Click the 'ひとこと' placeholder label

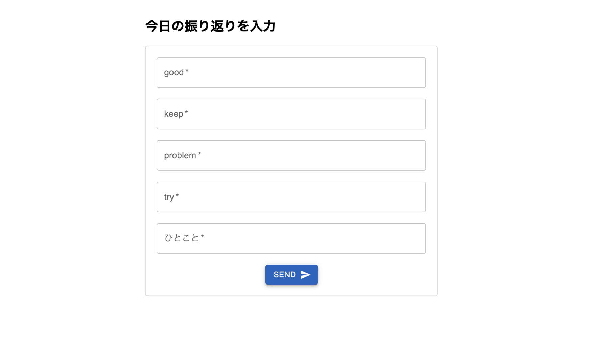182,238
